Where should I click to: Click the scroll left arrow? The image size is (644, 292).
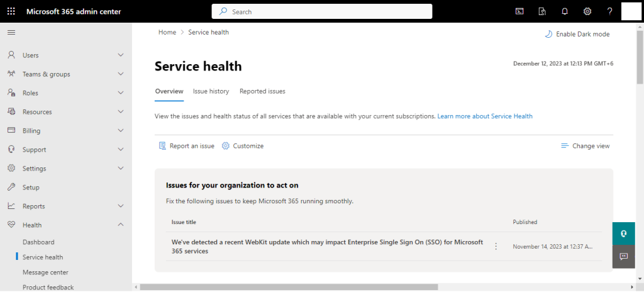136,287
